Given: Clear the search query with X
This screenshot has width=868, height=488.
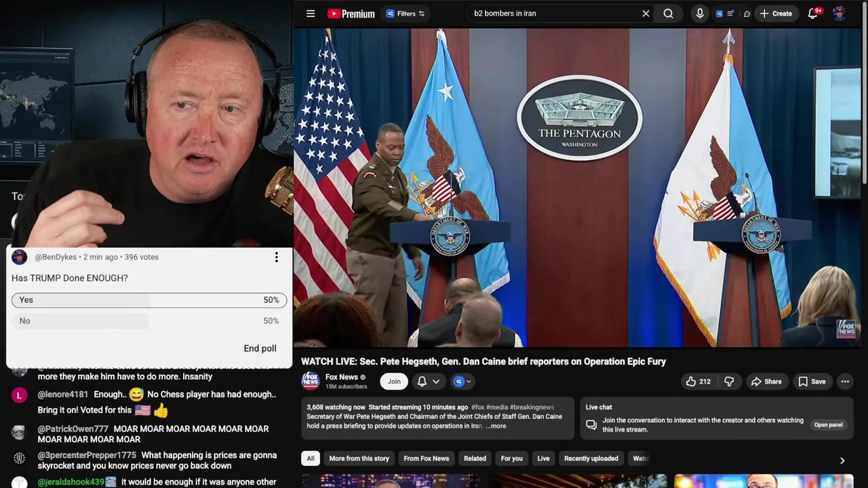Looking at the screenshot, I should tap(646, 14).
